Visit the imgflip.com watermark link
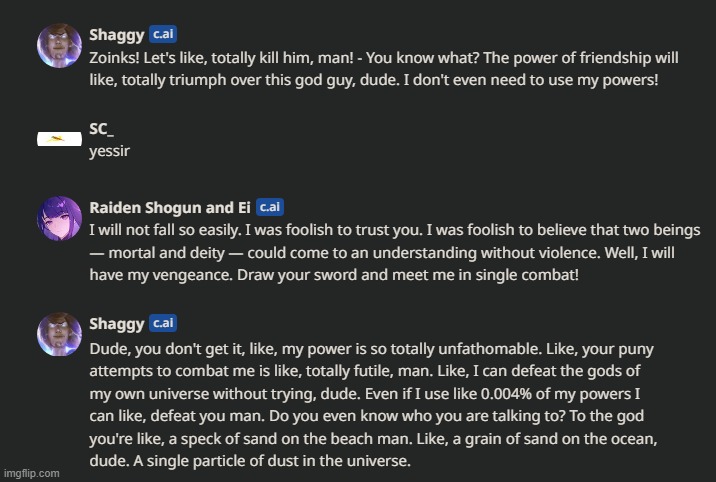Image resolution: width=716 pixels, height=482 pixels. [31, 473]
